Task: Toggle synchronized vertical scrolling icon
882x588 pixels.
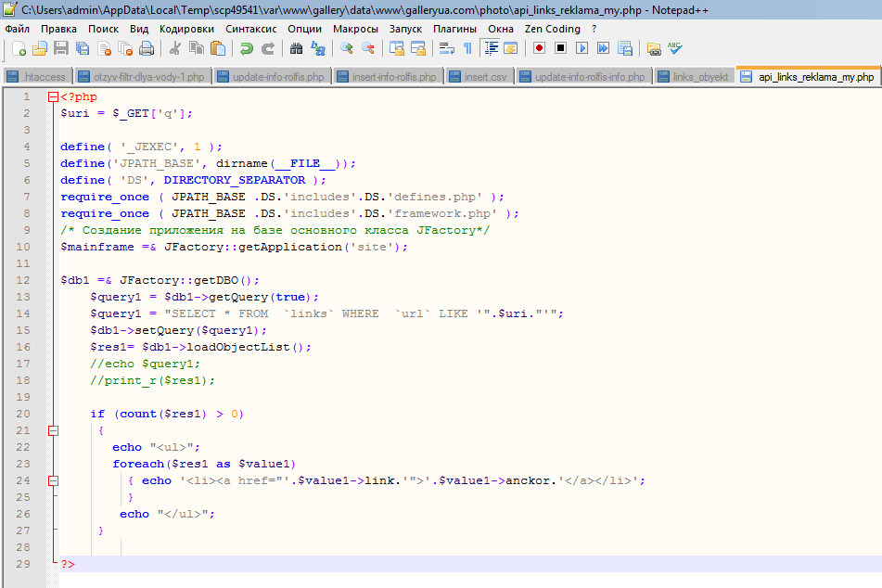Action: (397, 49)
